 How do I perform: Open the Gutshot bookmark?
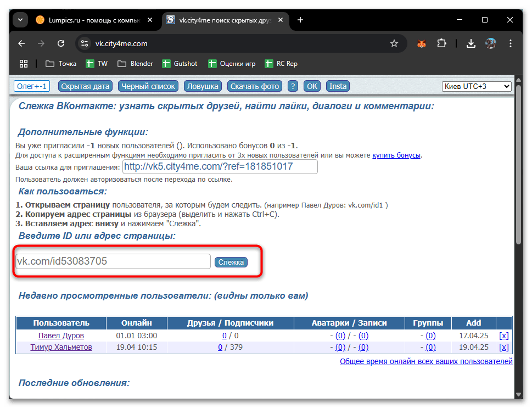[180, 64]
